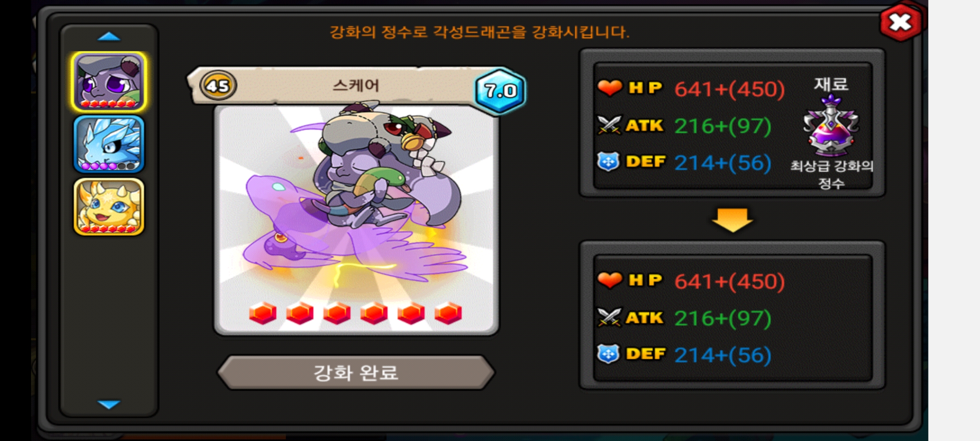
Task: Tap the DEF shield icon top panel
Action: [x=608, y=162]
